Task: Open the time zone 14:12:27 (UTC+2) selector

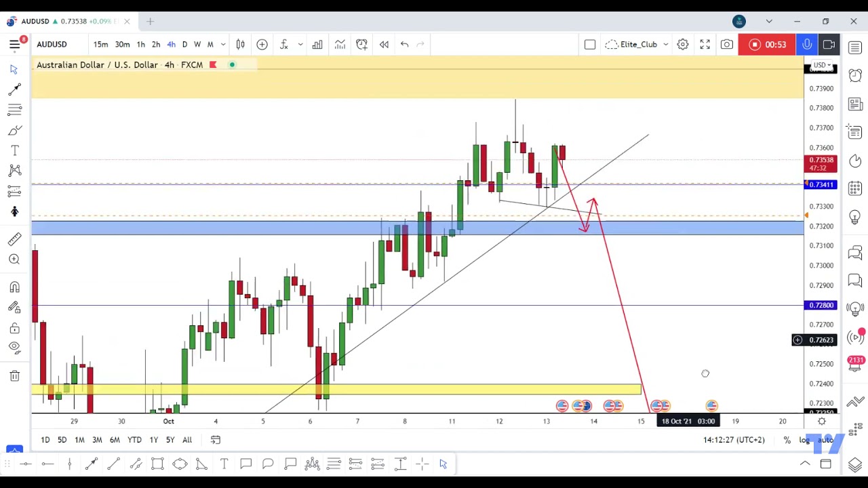Action: point(734,440)
